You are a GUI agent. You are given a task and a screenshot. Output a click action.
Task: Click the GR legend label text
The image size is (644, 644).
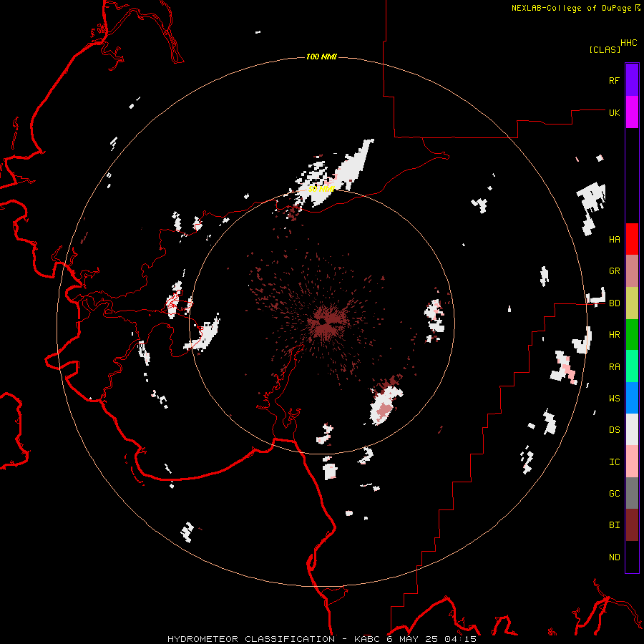(x=614, y=271)
